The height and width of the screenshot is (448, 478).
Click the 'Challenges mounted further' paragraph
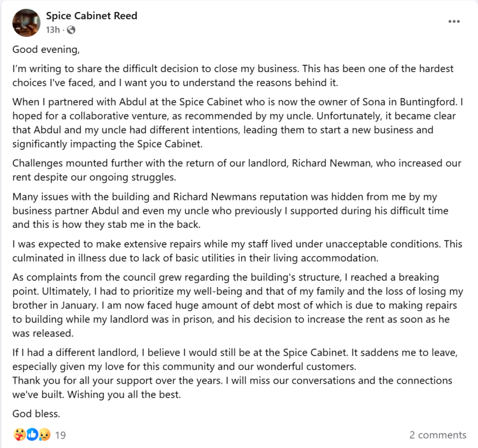point(237,170)
